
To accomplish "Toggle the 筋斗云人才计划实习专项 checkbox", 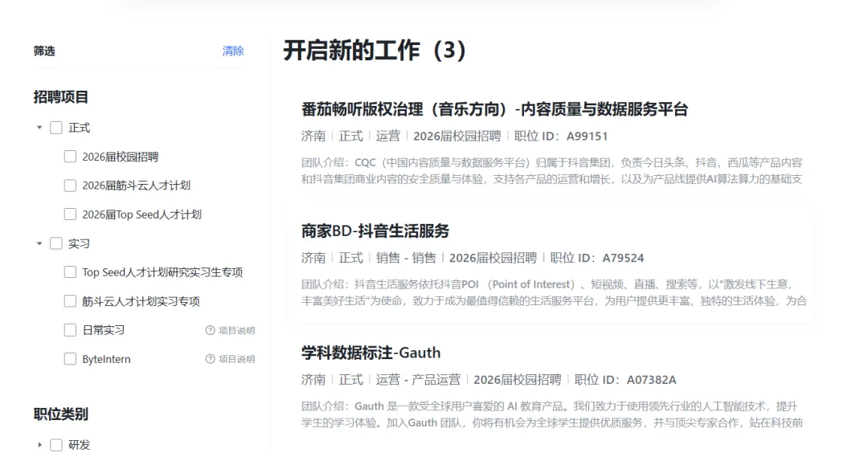I will click(70, 301).
